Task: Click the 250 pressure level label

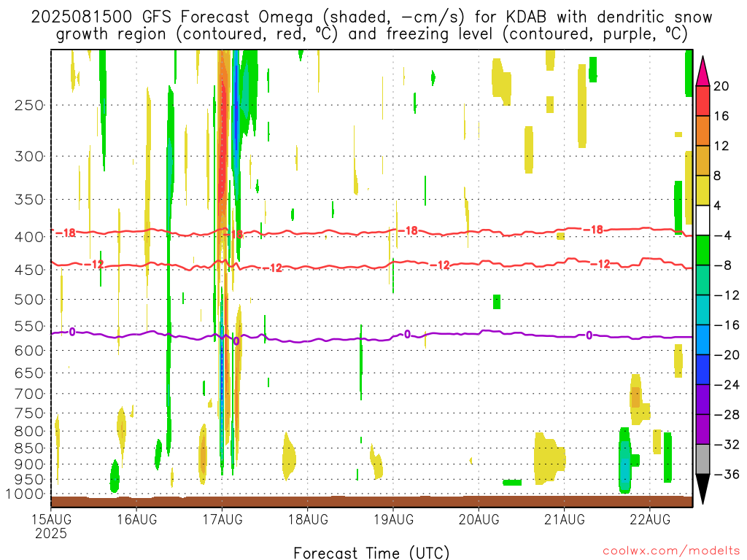Action: click(29, 105)
